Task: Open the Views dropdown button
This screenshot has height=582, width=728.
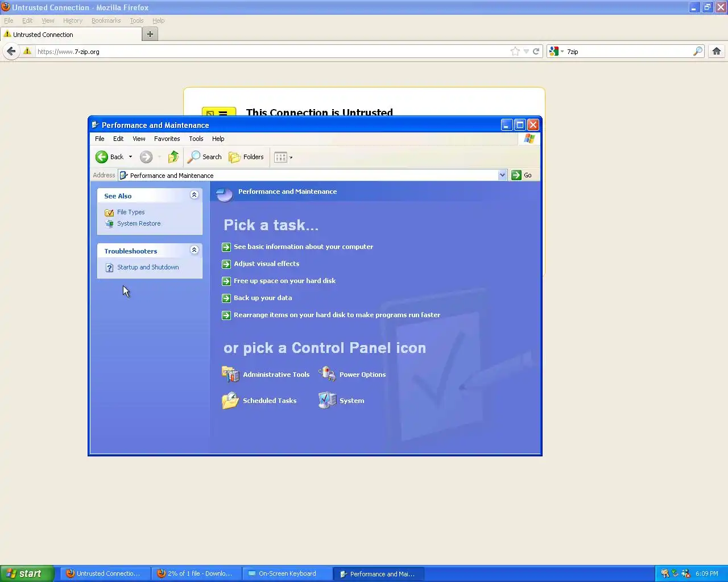Action: tap(283, 157)
